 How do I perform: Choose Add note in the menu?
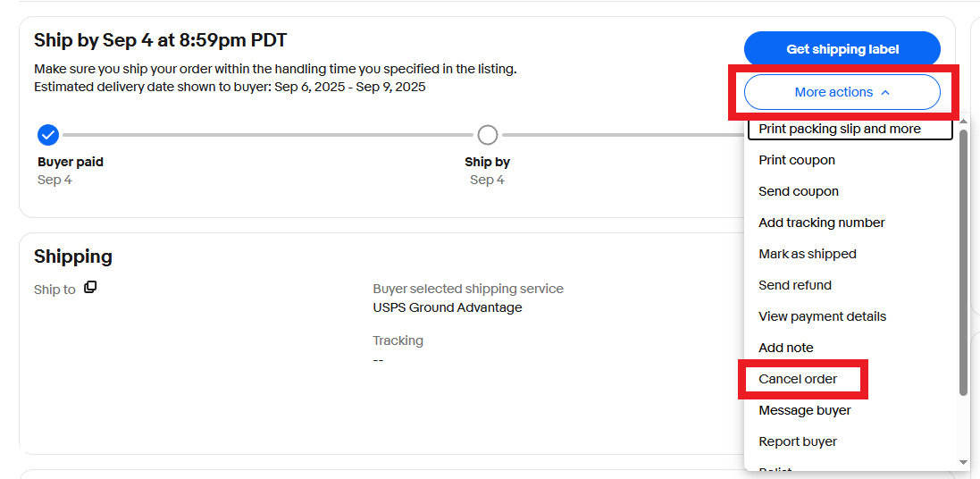pos(786,348)
